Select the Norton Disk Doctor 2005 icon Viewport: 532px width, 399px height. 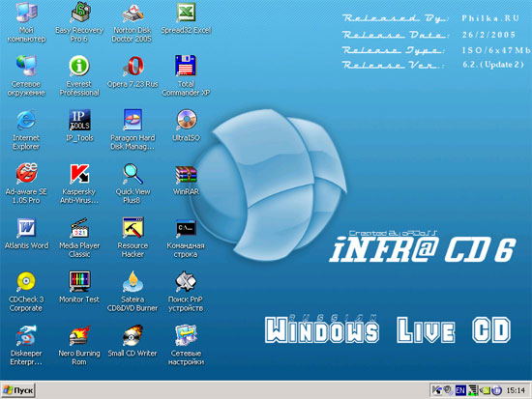(x=133, y=13)
